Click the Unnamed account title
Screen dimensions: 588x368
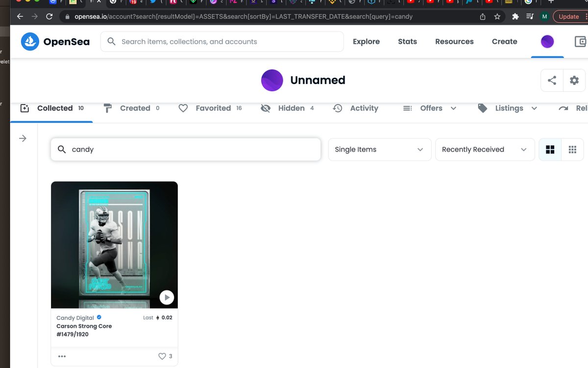318,80
